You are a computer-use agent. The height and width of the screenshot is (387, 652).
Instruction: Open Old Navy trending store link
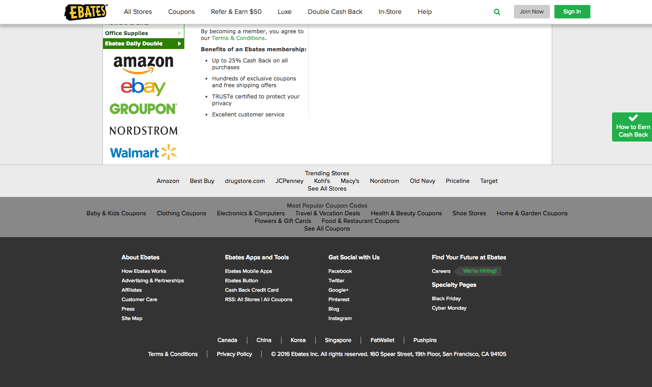pos(422,181)
